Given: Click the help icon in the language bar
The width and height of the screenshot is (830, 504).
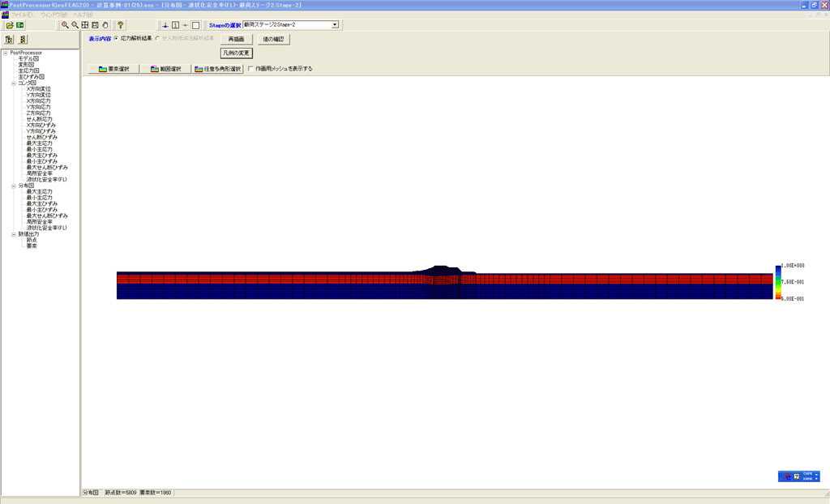Looking at the screenshot, I should click(796, 476).
